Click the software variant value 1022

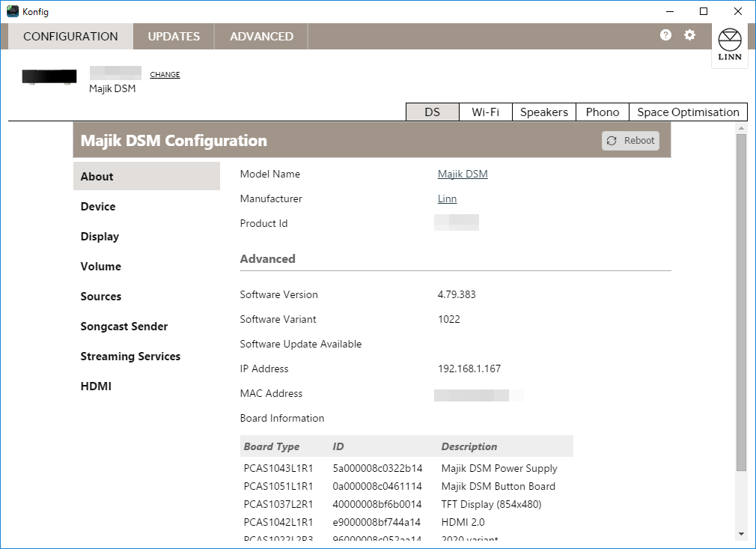pos(449,319)
